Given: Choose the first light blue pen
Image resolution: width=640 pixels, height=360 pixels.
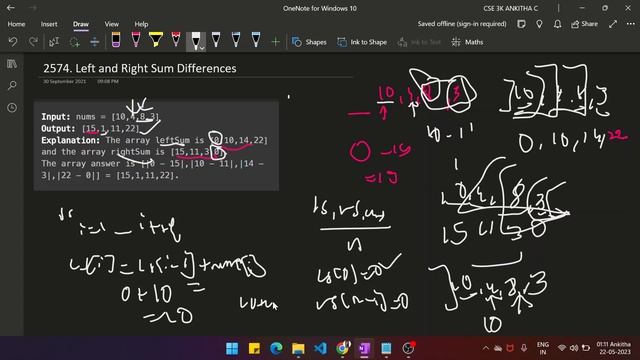Looking at the screenshot, I should [236, 40].
